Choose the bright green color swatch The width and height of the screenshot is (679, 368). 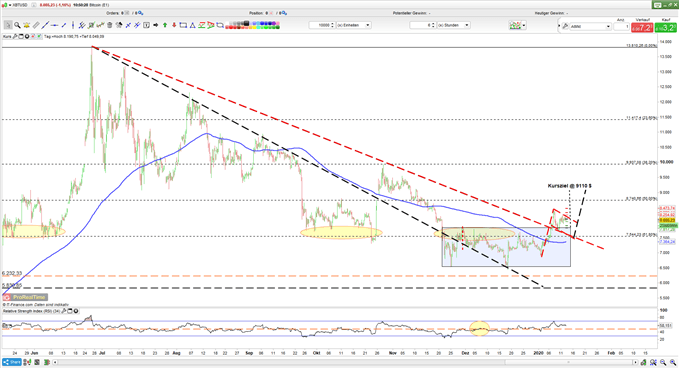coord(266,27)
